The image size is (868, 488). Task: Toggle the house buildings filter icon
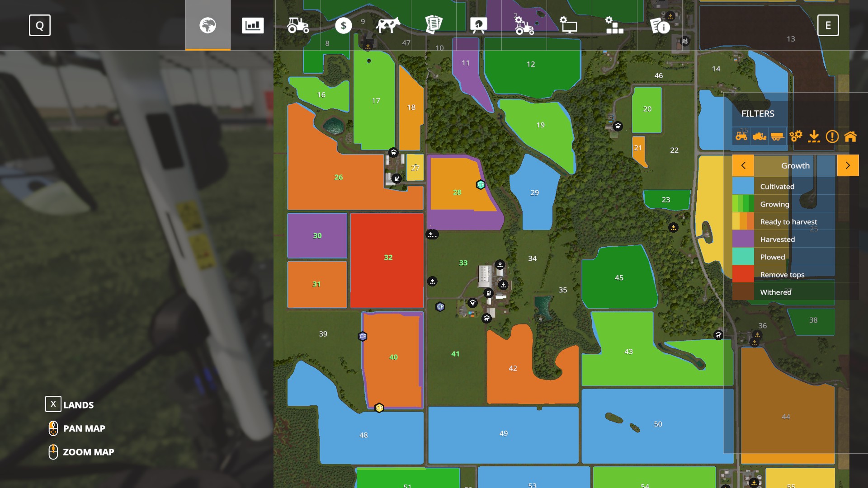coord(850,136)
